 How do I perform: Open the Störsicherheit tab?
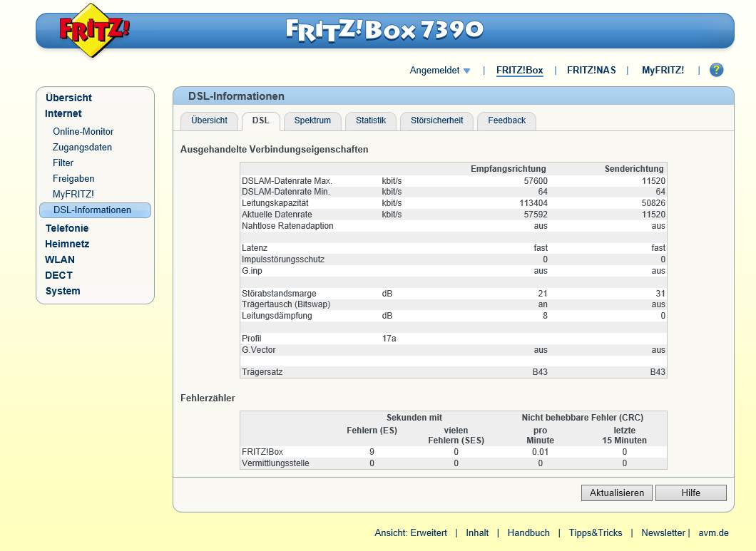436,120
